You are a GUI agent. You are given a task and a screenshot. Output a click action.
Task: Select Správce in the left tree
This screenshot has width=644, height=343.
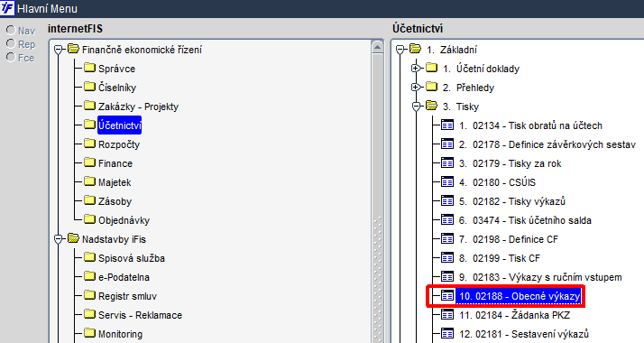[116, 69]
